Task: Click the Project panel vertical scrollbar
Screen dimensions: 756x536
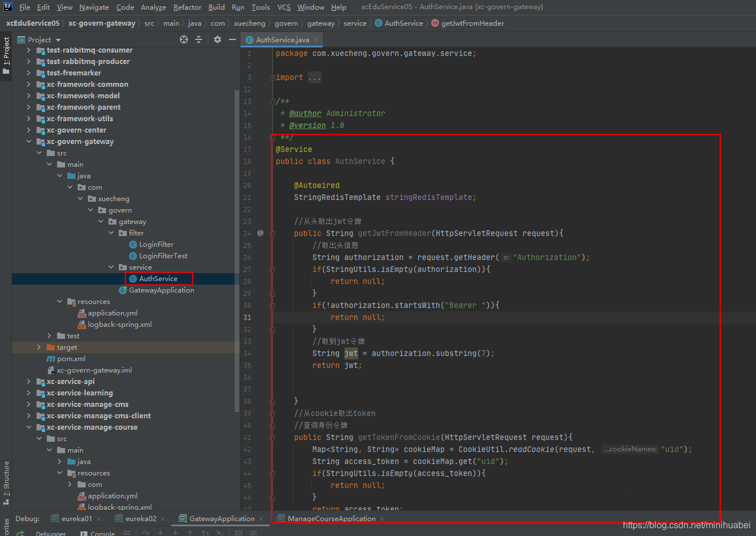Action: click(237, 250)
